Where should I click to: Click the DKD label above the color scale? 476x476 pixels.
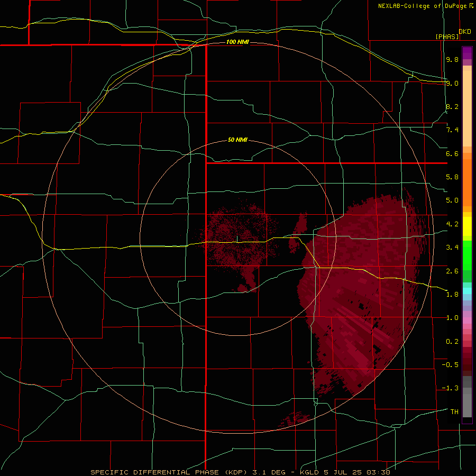point(465,32)
